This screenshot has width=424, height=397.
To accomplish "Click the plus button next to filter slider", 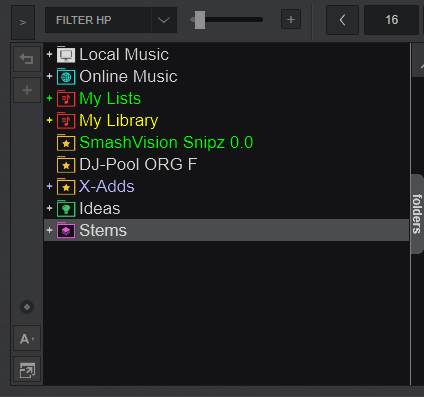I will coord(291,20).
